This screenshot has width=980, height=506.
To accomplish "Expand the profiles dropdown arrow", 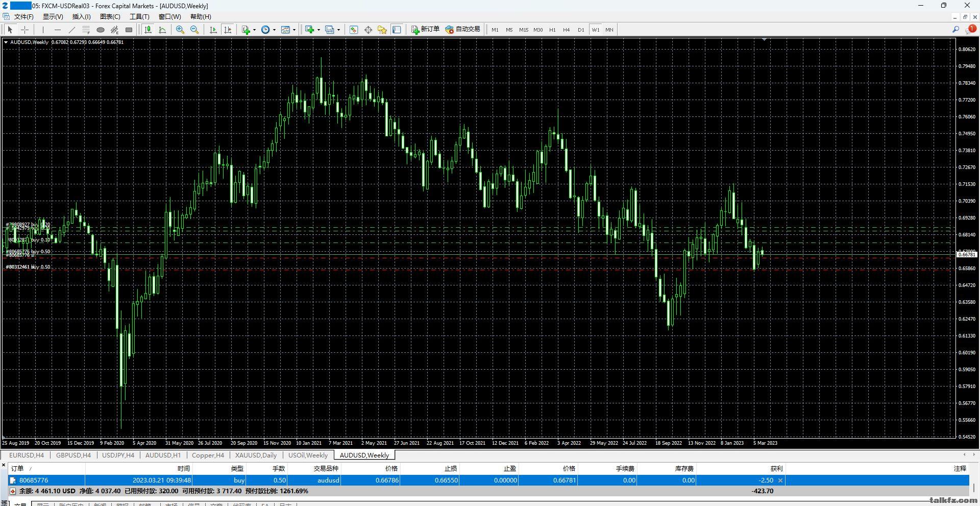I will (x=338, y=30).
